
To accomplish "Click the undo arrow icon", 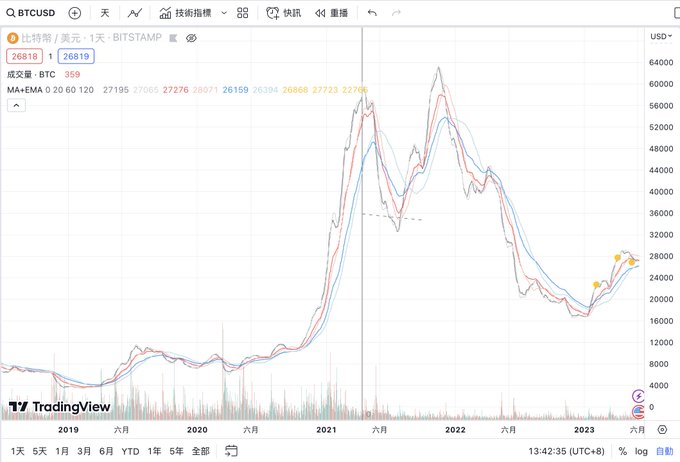I will [x=373, y=13].
